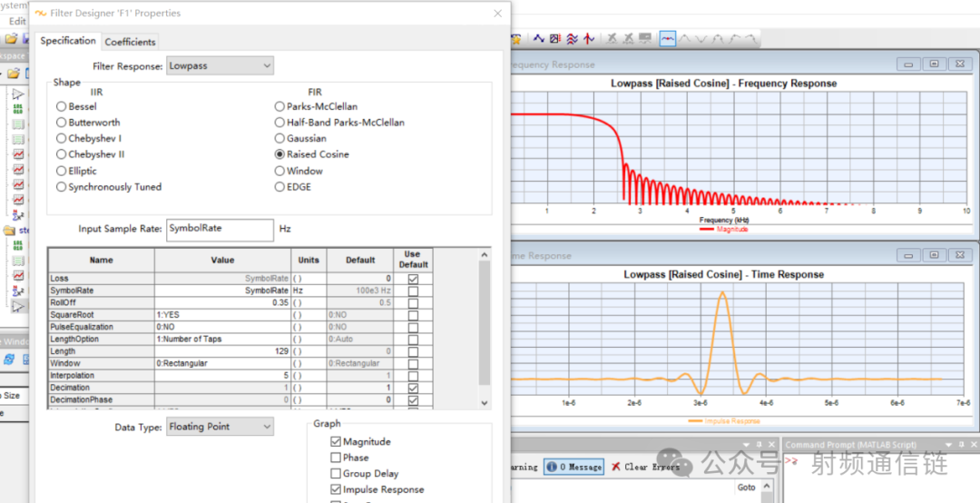Click Clear Errors button
The height and width of the screenshot is (503, 980).
645,467
